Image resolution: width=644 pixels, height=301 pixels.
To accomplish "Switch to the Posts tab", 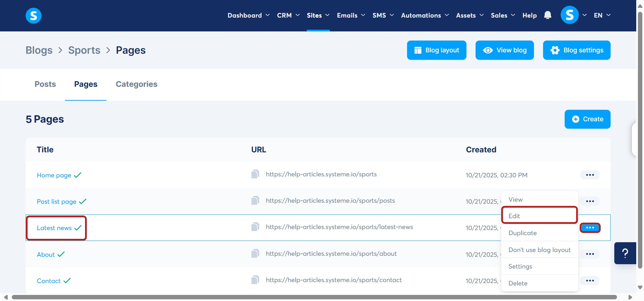I will pos(45,84).
